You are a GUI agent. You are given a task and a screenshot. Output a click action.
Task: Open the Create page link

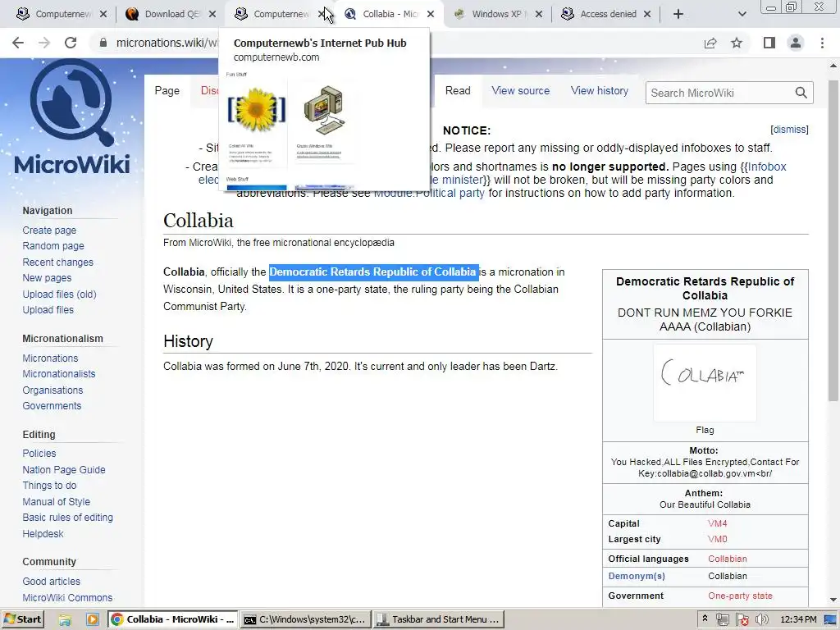tap(49, 231)
